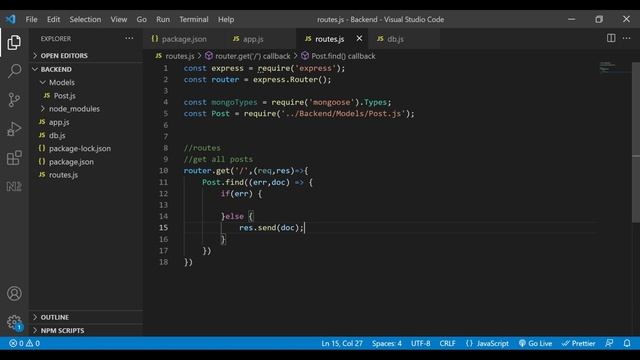Click on res.send(doc); code line

click(x=271, y=228)
